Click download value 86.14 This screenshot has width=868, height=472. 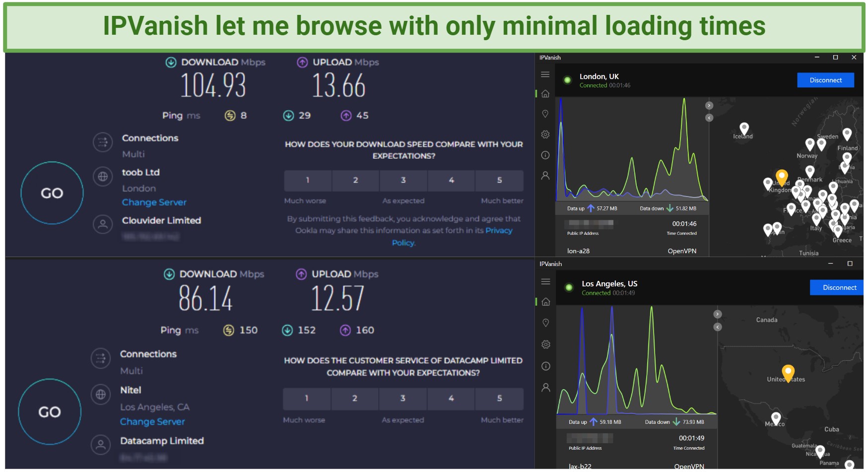[205, 299]
